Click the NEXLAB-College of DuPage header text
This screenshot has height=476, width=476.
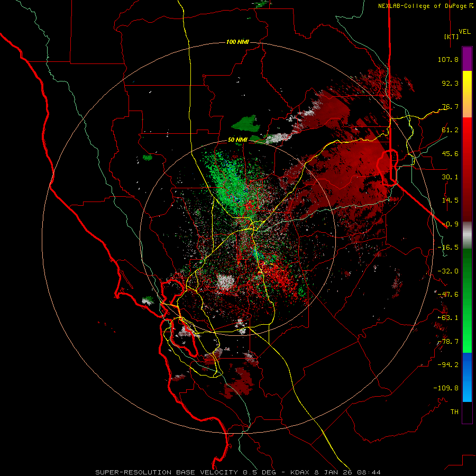[x=425, y=6]
